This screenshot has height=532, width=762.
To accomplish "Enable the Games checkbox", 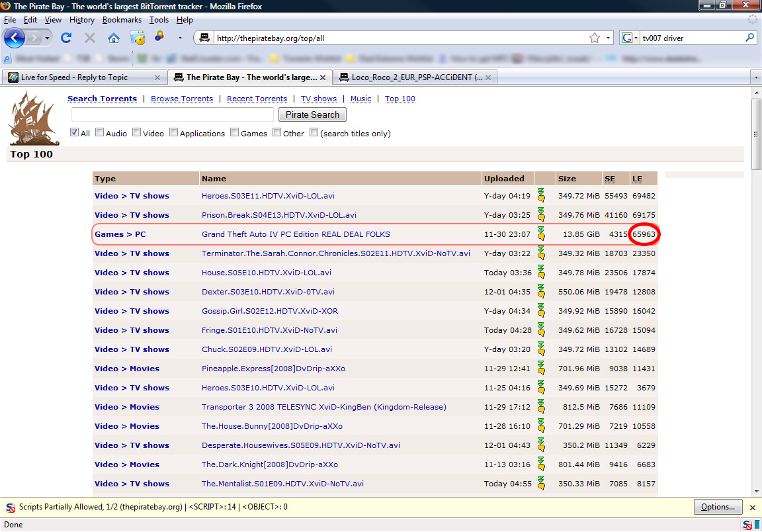I will click(235, 132).
